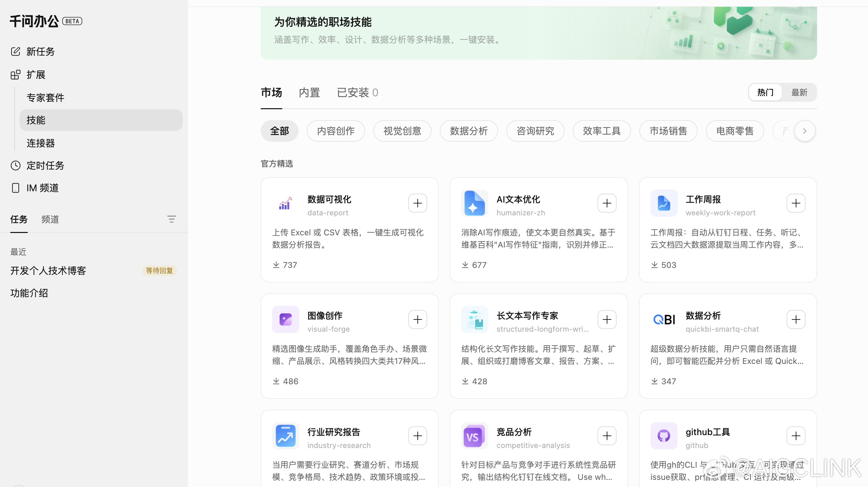868x487 pixels.
Task: Open 专家套件 in sidebar
Action: click(x=45, y=98)
